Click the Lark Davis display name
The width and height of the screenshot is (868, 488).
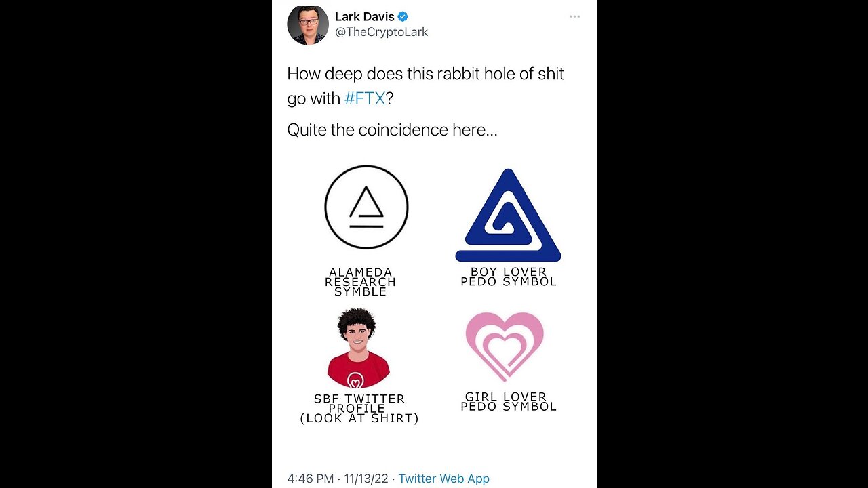tap(365, 17)
